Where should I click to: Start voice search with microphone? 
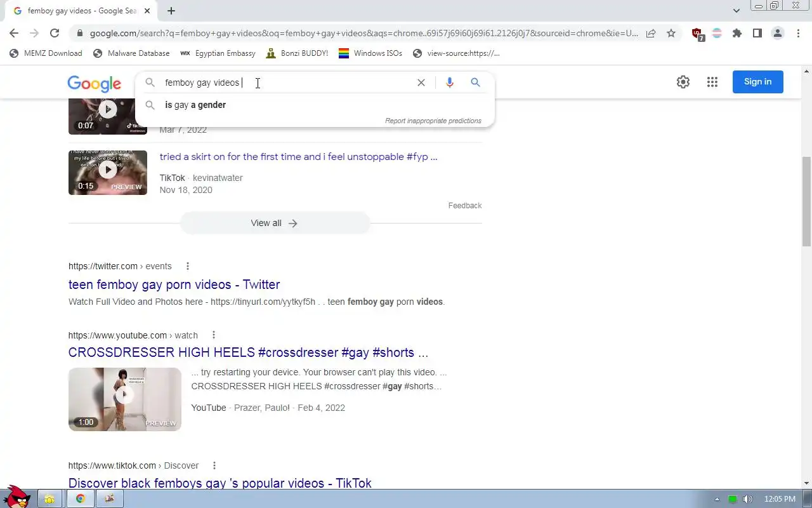pos(450,83)
